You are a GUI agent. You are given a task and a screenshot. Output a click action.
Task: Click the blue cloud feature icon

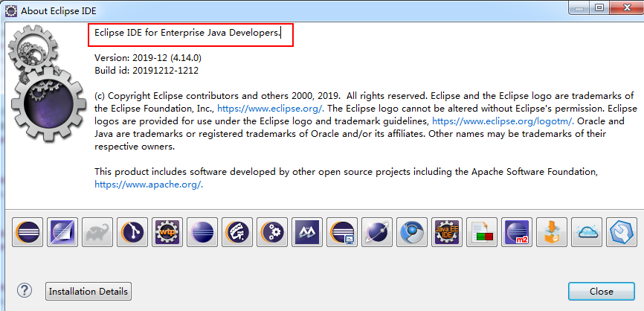click(x=587, y=232)
